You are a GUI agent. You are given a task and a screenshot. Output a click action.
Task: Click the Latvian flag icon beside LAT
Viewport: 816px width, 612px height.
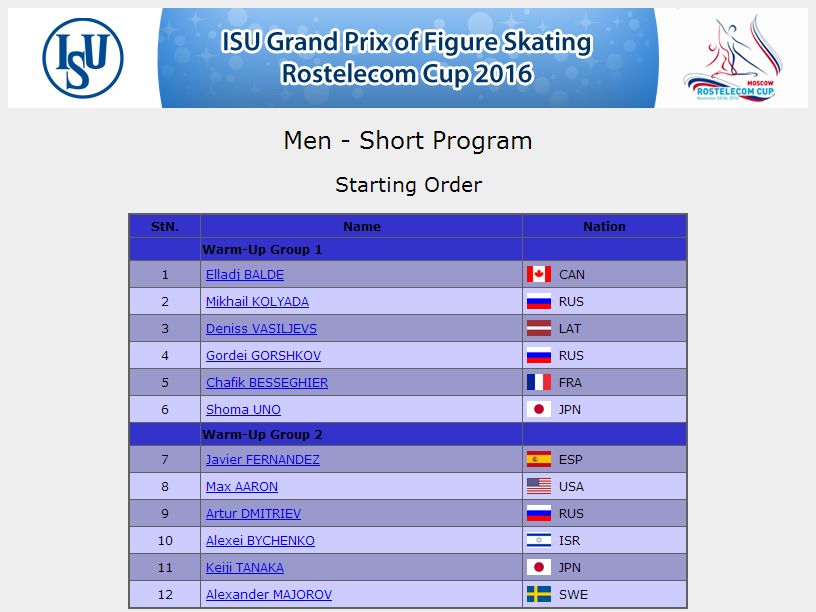539,328
